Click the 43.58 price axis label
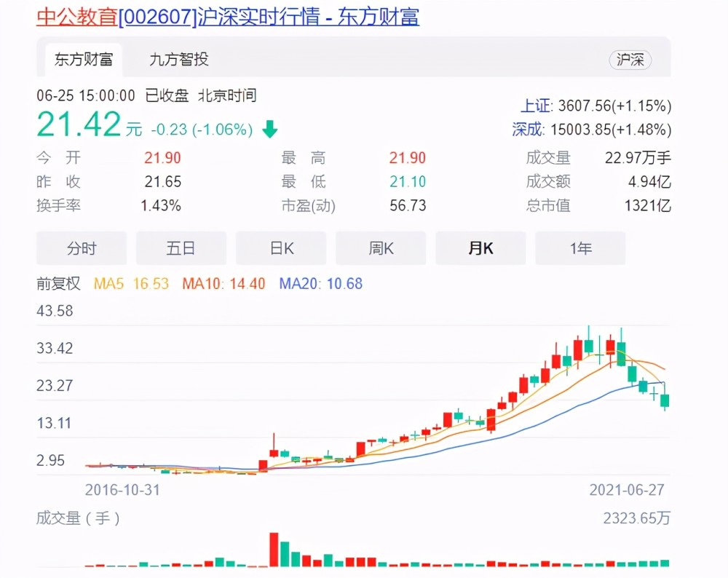The height and width of the screenshot is (578, 728). pyautogui.click(x=55, y=311)
